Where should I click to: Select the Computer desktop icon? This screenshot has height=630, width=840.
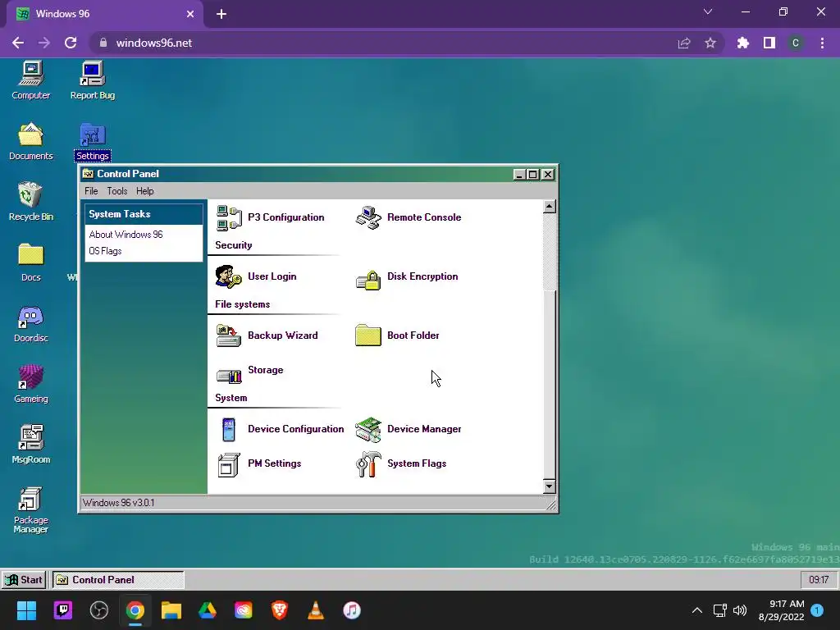click(31, 80)
